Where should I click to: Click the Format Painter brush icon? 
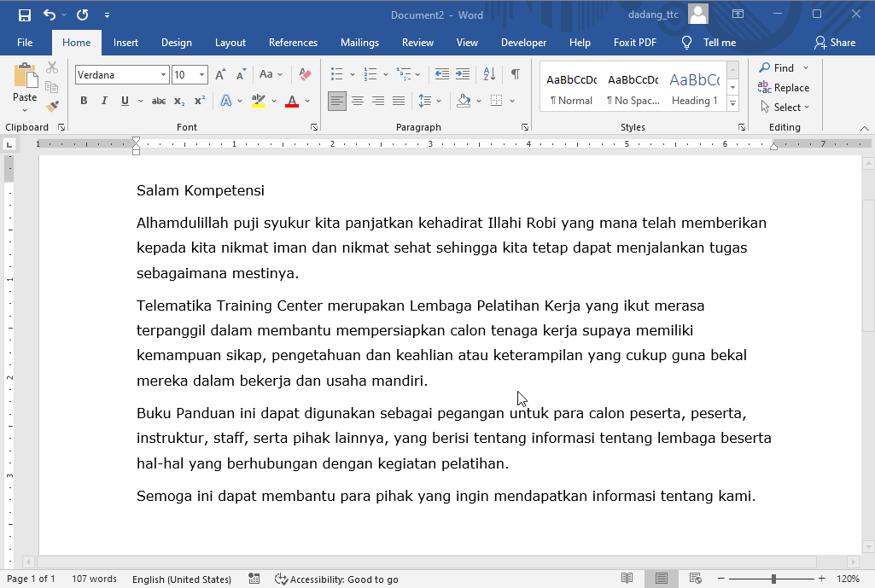(52, 107)
